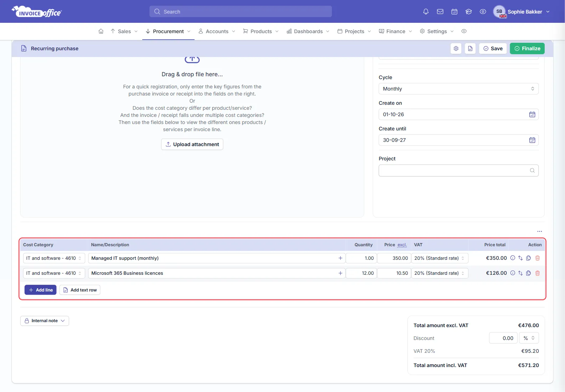The height and width of the screenshot is (392, 565).
Task: Open the Dashboards menu
Action: (308, 31)
